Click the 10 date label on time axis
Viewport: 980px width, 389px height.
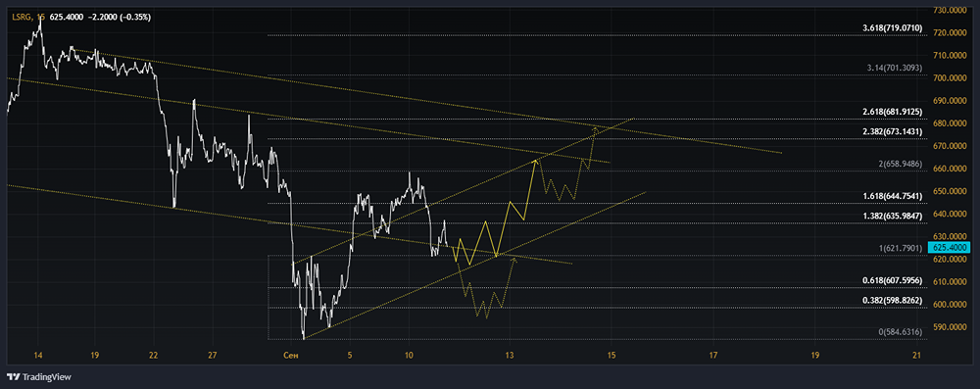409,356
